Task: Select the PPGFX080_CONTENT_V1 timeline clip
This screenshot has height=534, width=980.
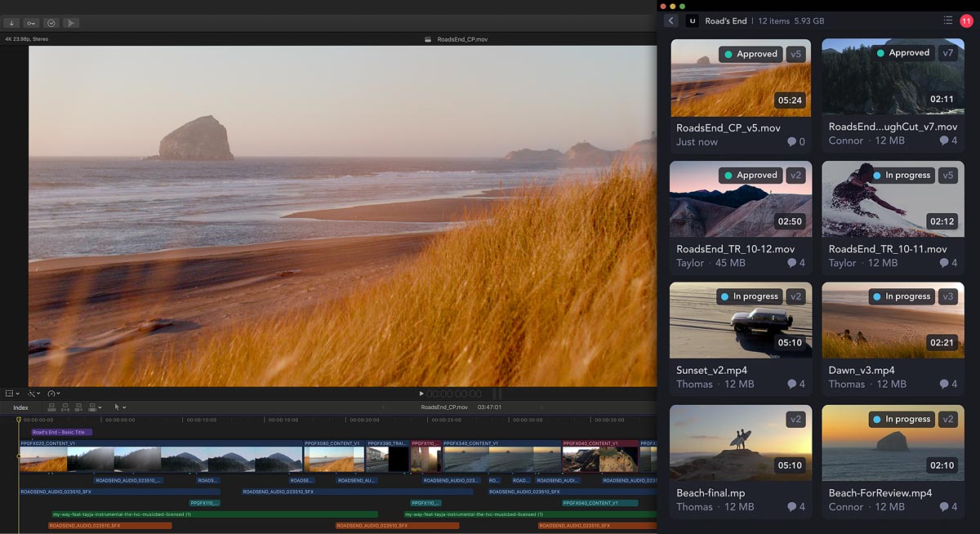Action: [x=335, y=458]
